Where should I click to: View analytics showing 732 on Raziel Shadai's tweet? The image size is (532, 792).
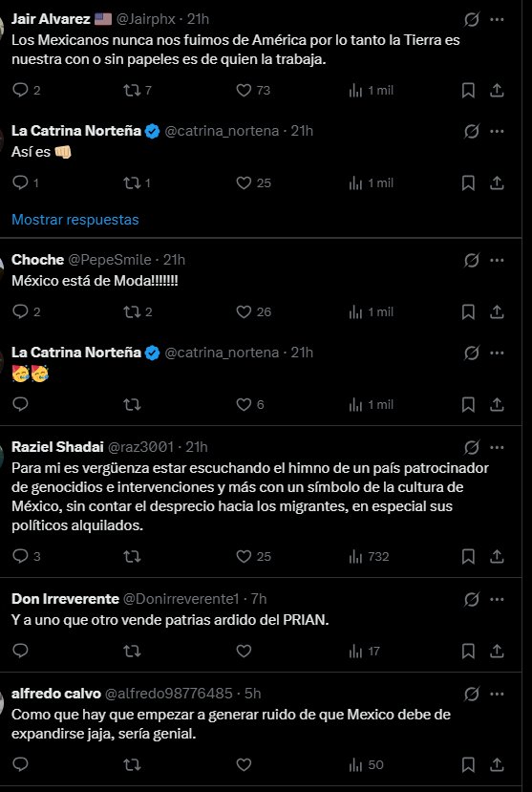pyautogui.click(x=369, y=557)
